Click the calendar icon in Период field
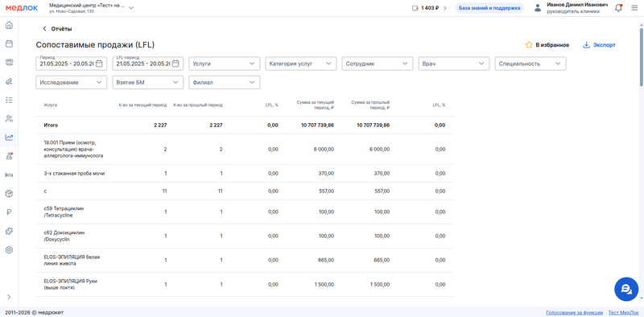The image size is (644, 317). pyautogui.click(x=99, y=64)
